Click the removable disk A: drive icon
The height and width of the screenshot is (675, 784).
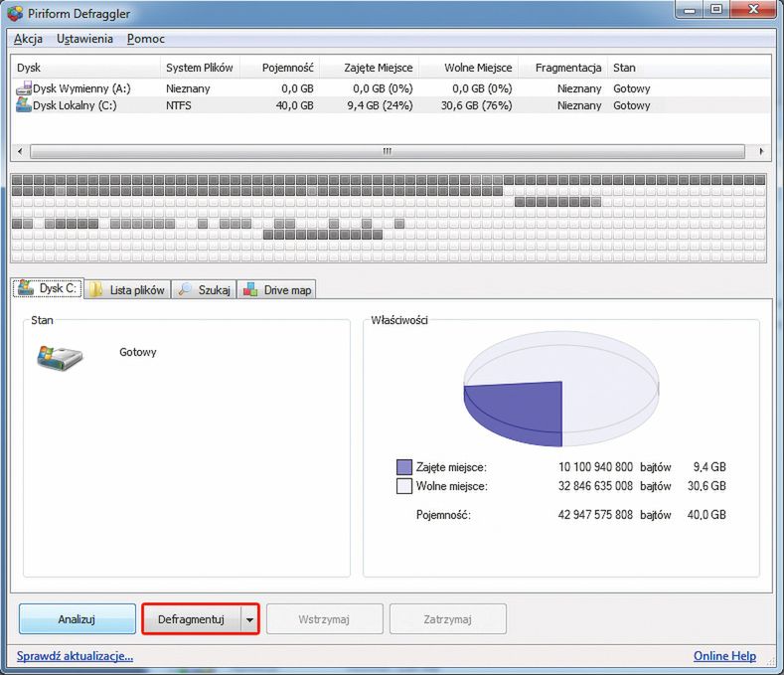click(24, 88)
